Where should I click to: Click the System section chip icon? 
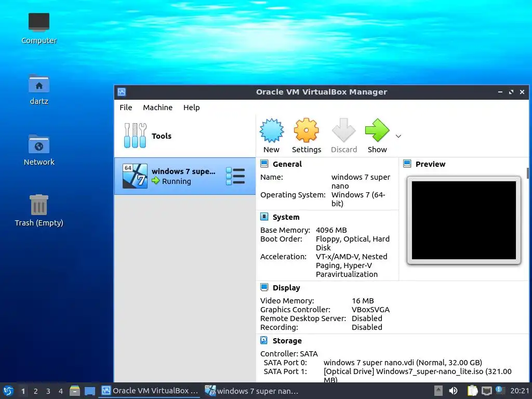(x=264, y=217)
